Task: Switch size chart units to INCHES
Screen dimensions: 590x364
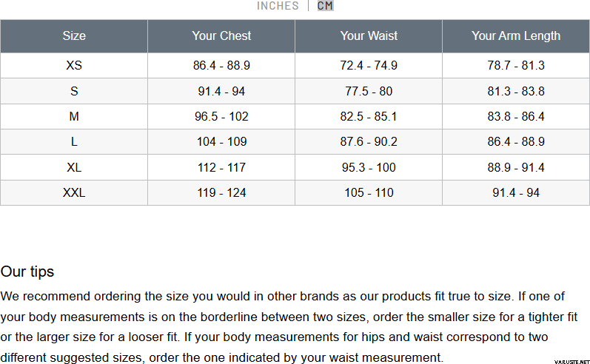Action: click(278, 6)
